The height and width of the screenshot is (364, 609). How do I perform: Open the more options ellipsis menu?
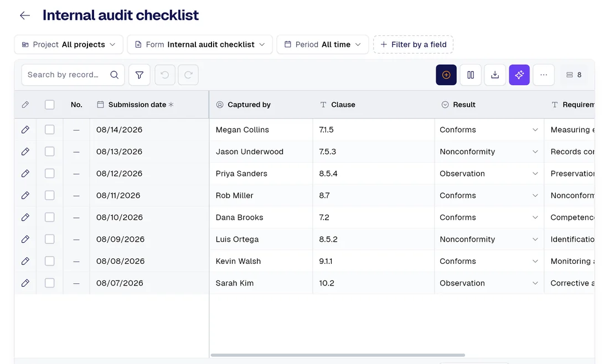click(544, 75)
